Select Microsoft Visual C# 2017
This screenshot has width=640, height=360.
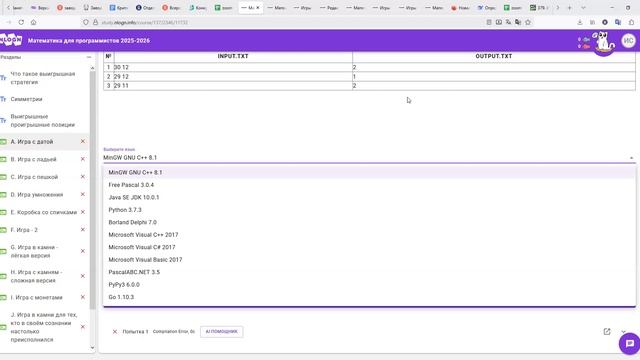coord(369,247)
